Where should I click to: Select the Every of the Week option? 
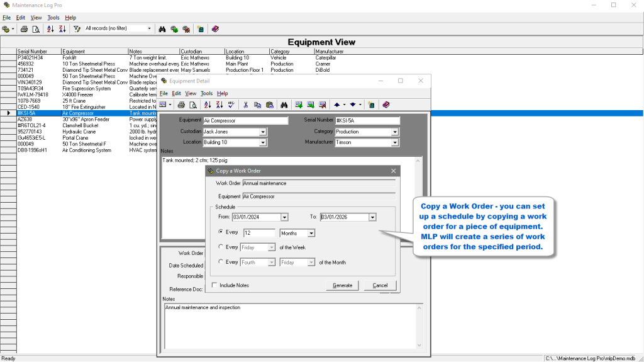pos(220,247)
